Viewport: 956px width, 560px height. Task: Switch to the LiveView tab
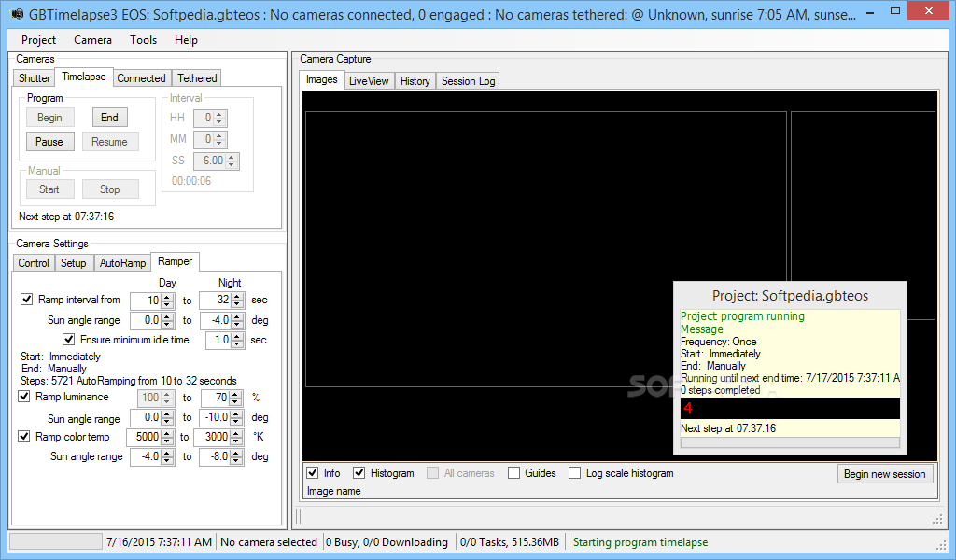(369, 81)
